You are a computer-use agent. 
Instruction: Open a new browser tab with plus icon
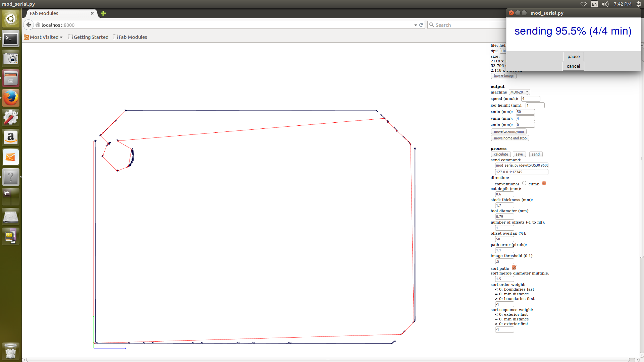[x=103, y=13]
